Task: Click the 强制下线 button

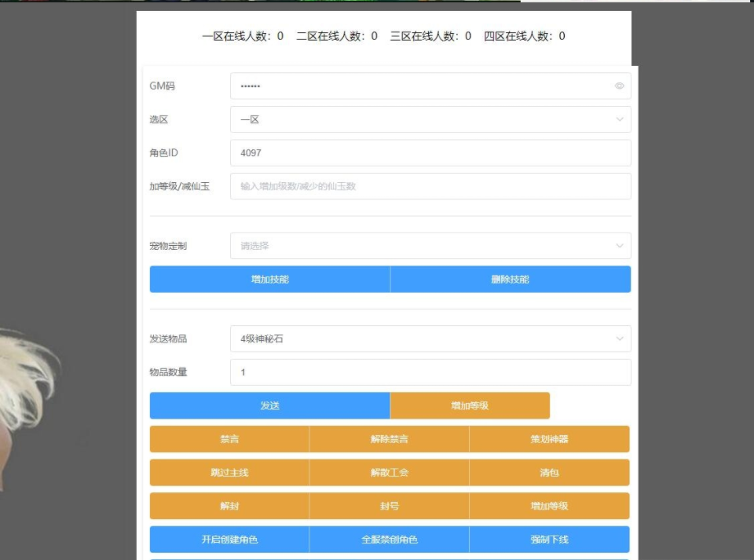Action: 549,540
